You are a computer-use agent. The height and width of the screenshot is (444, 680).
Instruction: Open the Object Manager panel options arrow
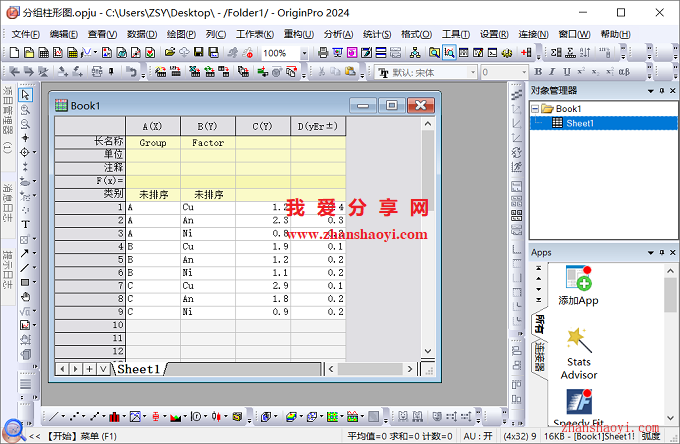[651, 91]
